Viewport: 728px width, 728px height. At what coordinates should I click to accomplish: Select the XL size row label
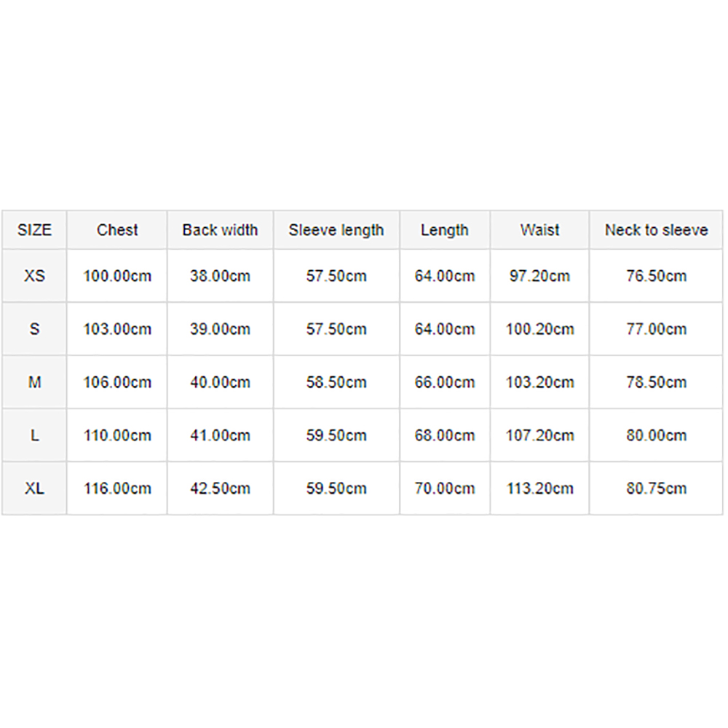[34, 488]
